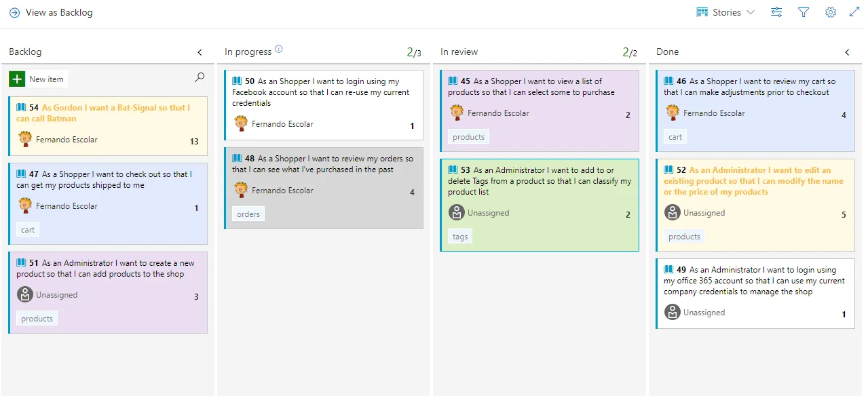Collapse the Done column with chevron
868x396 pixels.
pyautogui.click(x=847, y=52)
